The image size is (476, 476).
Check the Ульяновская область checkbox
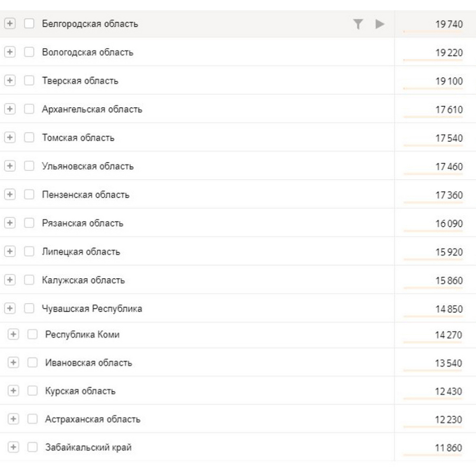point(29,166)
